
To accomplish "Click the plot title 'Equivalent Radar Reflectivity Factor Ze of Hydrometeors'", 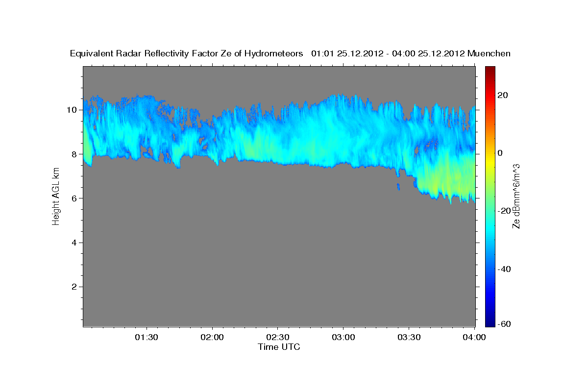I will pyautogui.click(x=187, y=53).
